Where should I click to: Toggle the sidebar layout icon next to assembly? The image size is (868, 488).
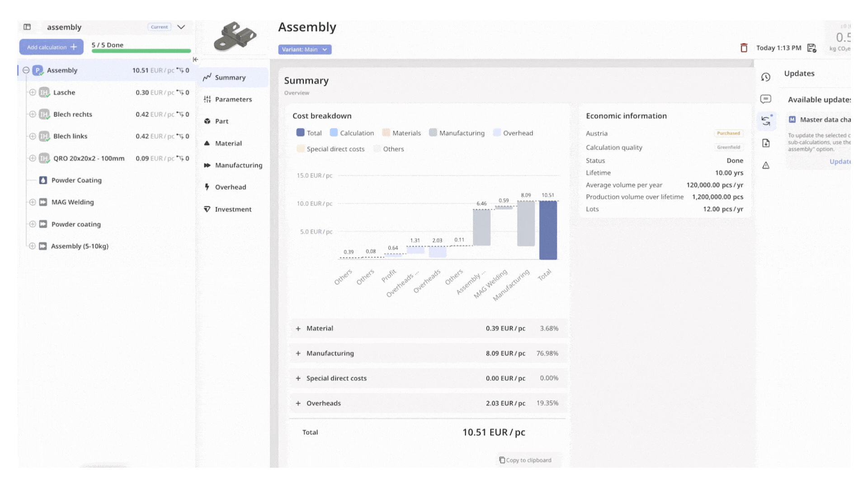click(27, 27)
